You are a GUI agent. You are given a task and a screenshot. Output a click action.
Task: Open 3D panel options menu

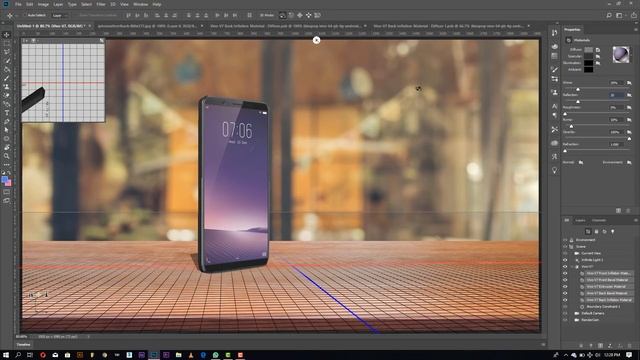pyautogui.click(x=636, y=220)
